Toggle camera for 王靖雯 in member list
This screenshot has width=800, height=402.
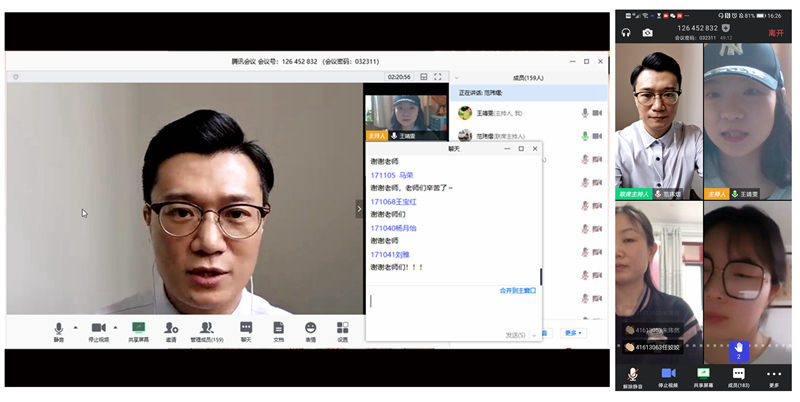point(597,113)
